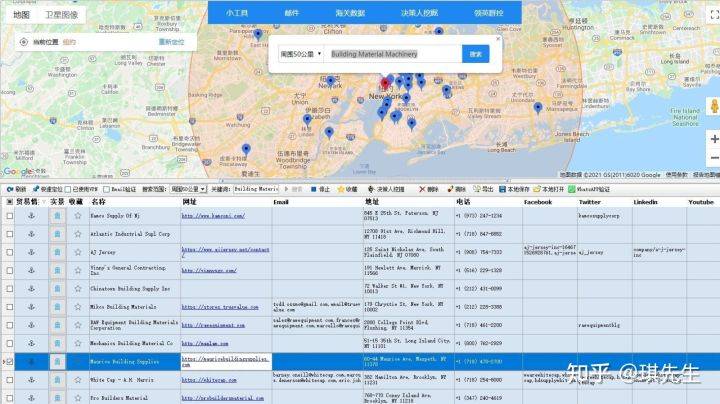Switch to 卫星图像 map view
720x404 pixels.
[x=62, y=15]
